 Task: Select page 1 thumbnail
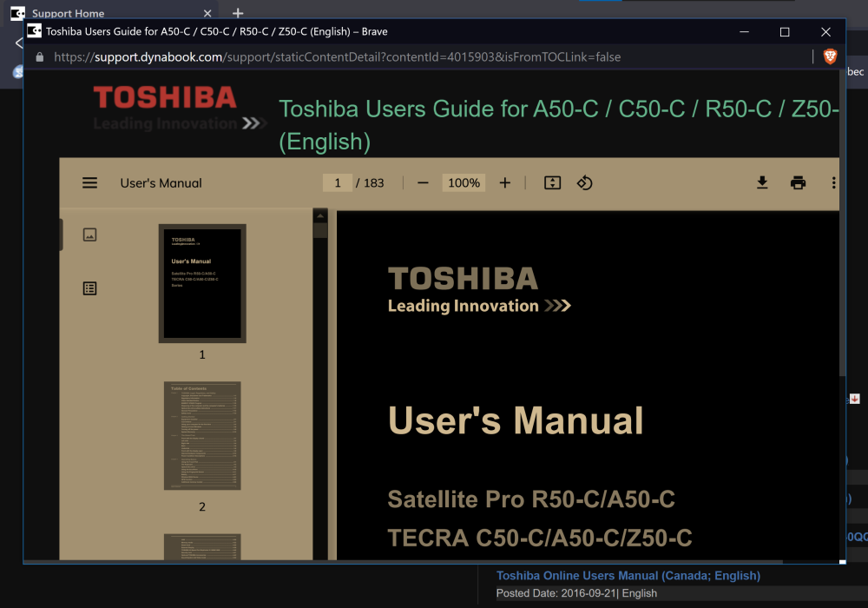(x=202, y=283)
